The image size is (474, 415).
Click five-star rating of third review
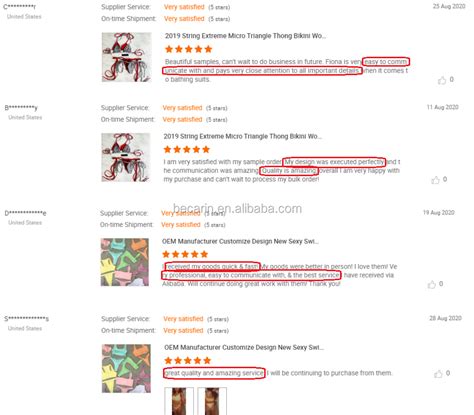coord(185,255)
